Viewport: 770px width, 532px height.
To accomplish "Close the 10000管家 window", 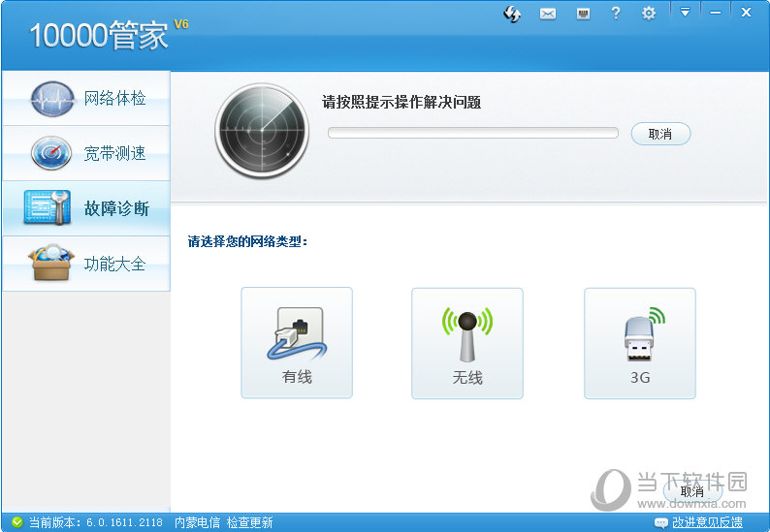I will [746, 13].
